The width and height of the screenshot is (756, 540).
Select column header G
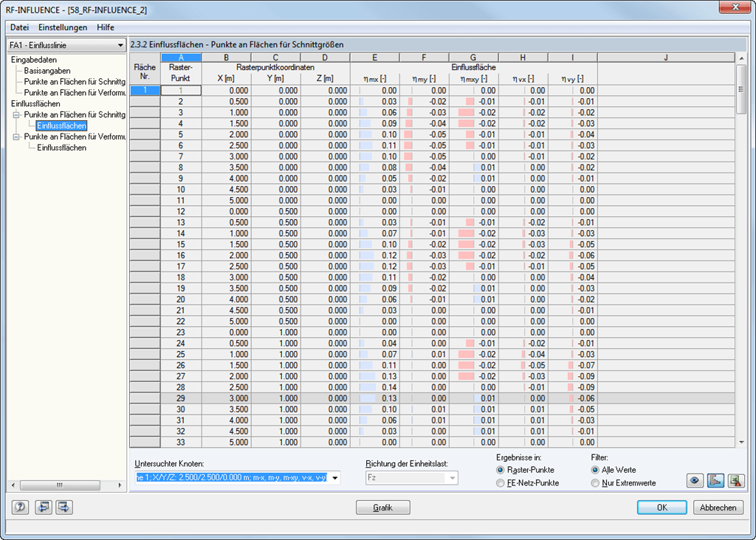tap(473, 58)
